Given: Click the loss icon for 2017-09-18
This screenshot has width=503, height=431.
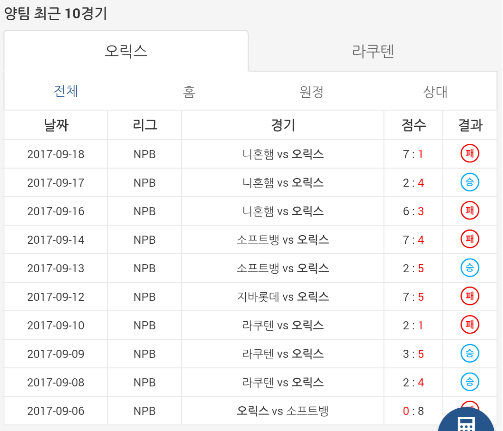Looking at the screenshot, I should click(470, 154).
